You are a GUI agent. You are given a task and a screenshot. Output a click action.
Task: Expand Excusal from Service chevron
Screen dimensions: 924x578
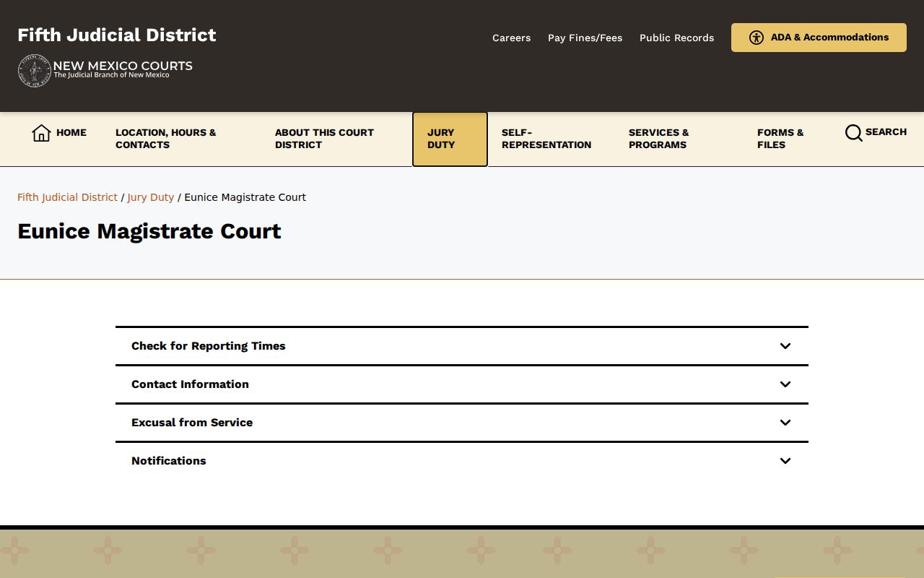pos(785,423)
